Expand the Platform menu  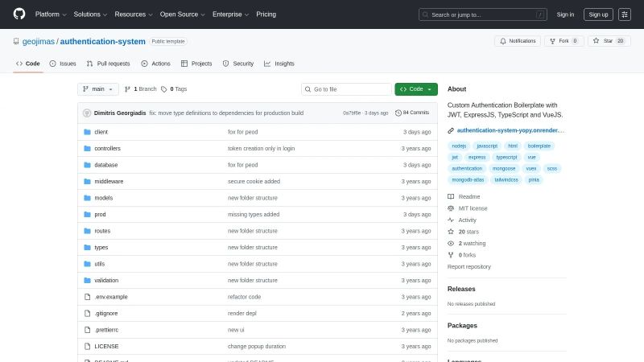tap(51, 14)
